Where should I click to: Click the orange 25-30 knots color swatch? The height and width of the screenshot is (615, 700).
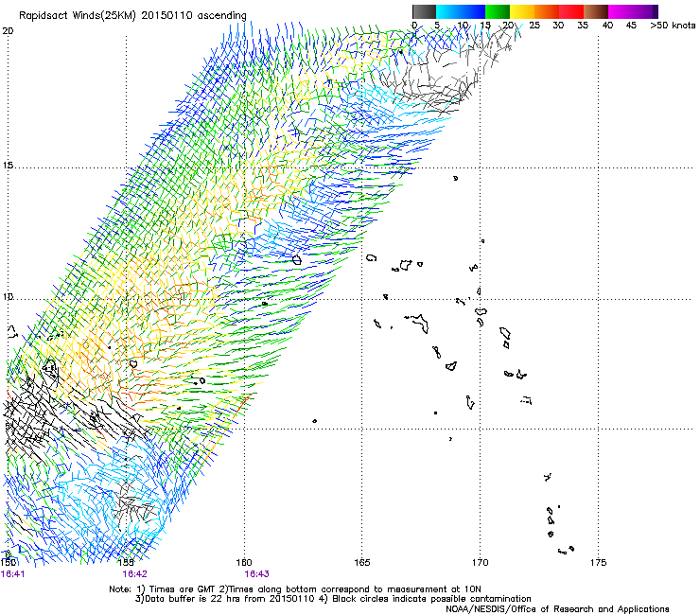click(x=547, y=11)
